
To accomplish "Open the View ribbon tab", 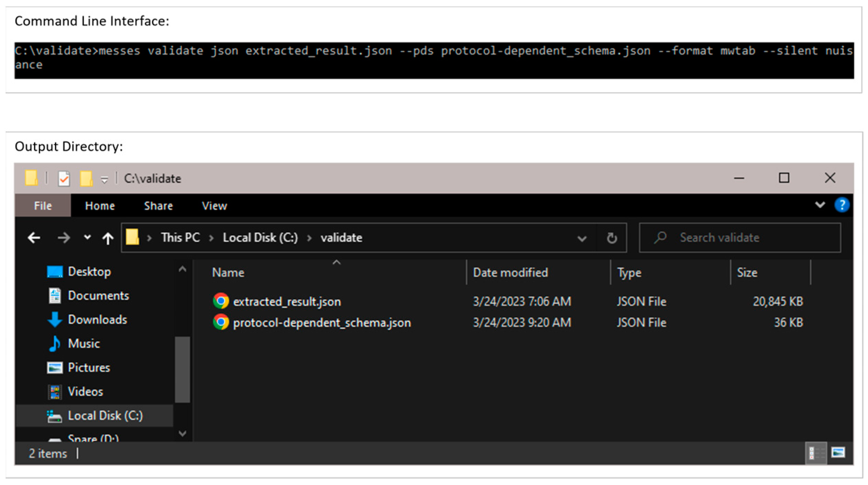I will [214, 206].
